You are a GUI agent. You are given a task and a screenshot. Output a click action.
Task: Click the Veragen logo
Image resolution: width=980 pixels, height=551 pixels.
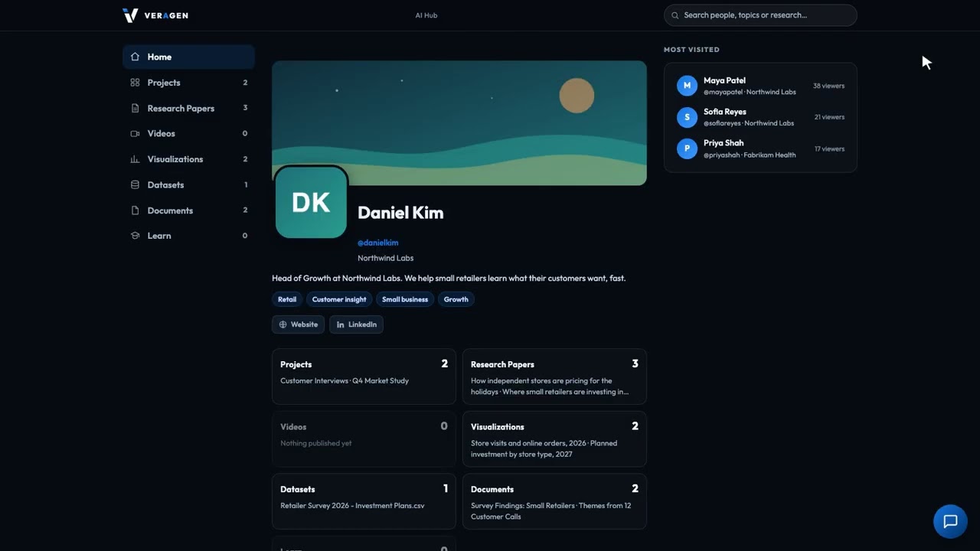155,15
